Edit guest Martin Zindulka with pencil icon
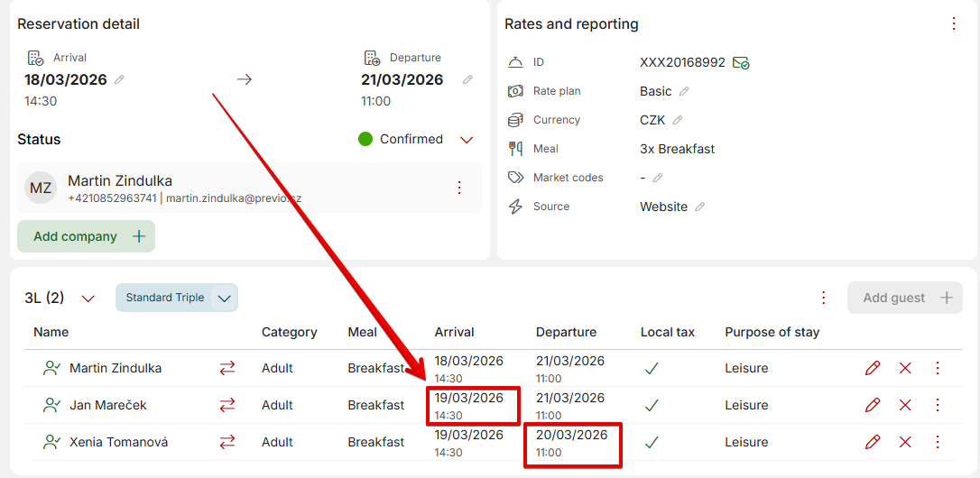Screen dimensions: 980x478 tap(873, 368)
